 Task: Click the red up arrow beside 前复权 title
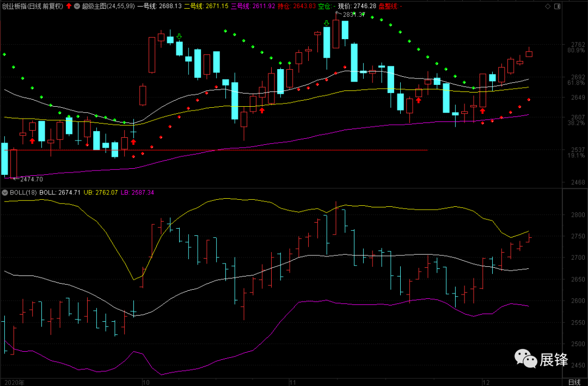(69, 6)
